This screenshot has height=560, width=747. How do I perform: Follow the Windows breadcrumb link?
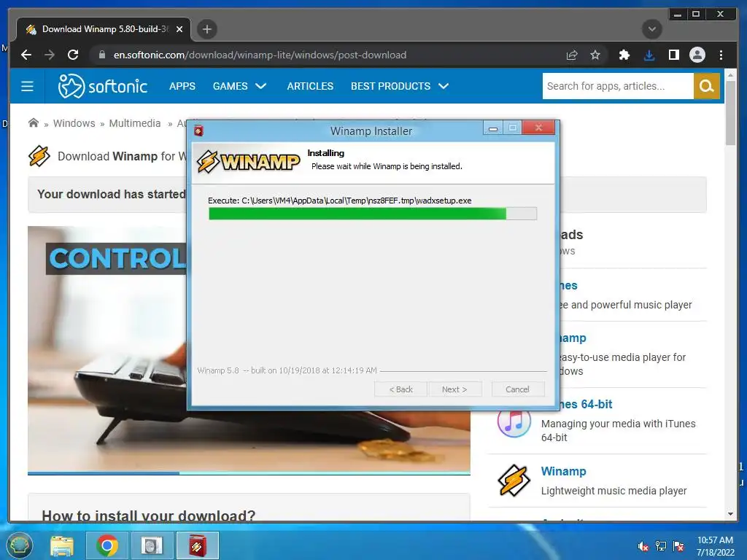pos(74,123)
